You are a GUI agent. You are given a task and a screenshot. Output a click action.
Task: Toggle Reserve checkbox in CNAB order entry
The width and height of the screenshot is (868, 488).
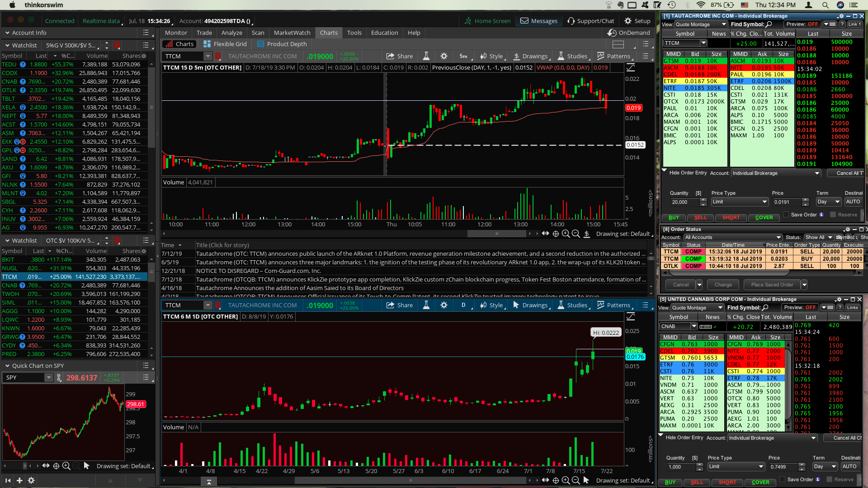[829, 479]
